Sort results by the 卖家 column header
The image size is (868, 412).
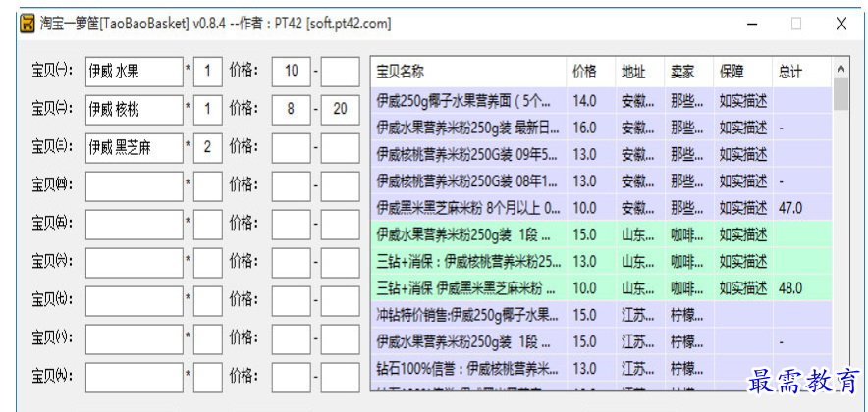coord(688,72)
